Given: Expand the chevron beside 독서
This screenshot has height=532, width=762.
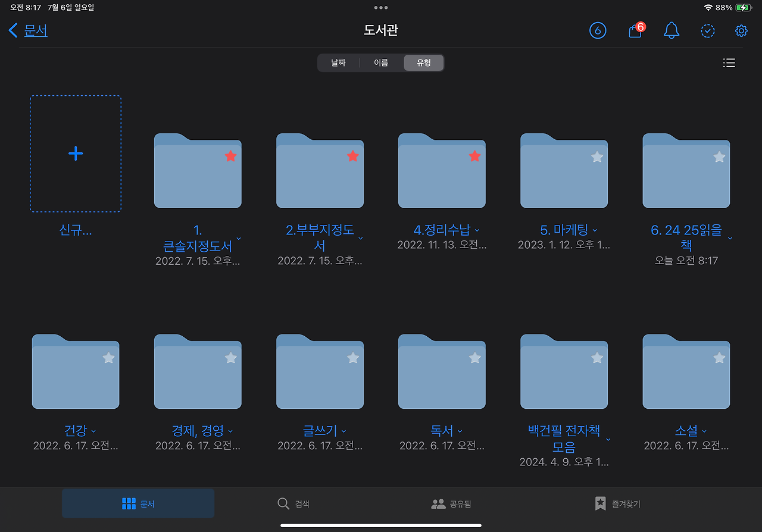Looking at the screenshot, I should click(460, 431).
